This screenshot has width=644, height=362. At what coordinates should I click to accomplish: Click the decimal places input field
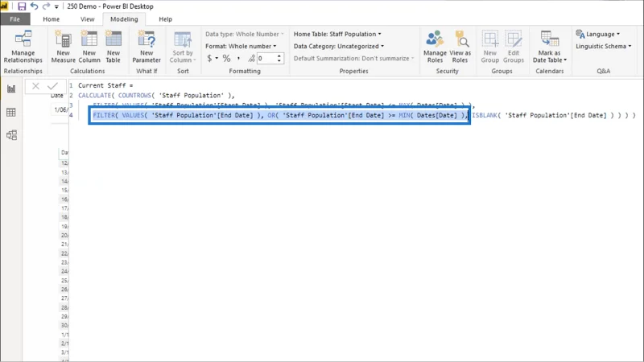click(266, 58)
